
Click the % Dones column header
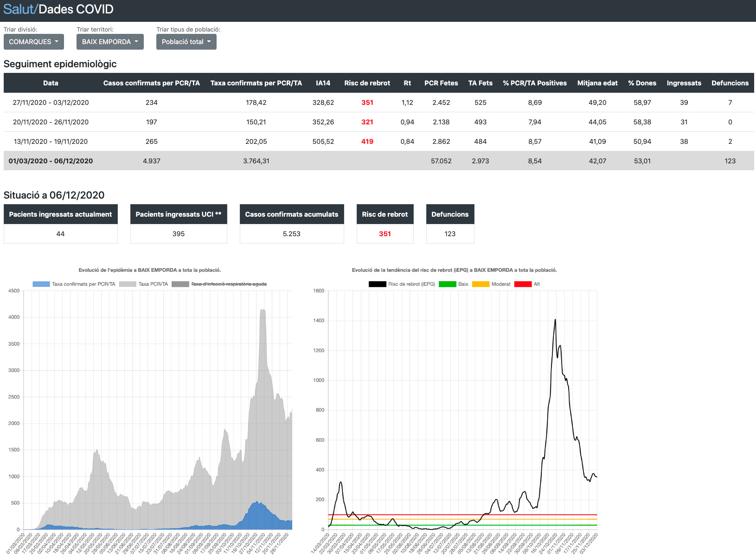[x=642, y=83]
